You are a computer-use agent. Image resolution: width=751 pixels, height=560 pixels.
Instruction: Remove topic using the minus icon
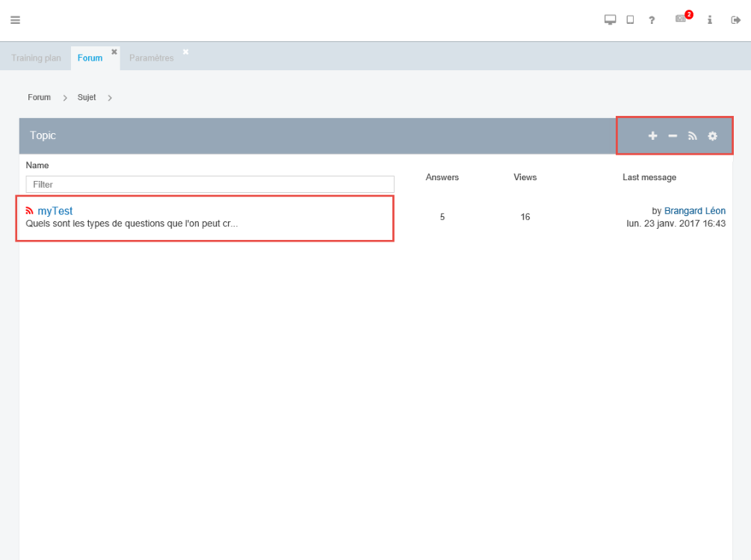click(672, 137)
